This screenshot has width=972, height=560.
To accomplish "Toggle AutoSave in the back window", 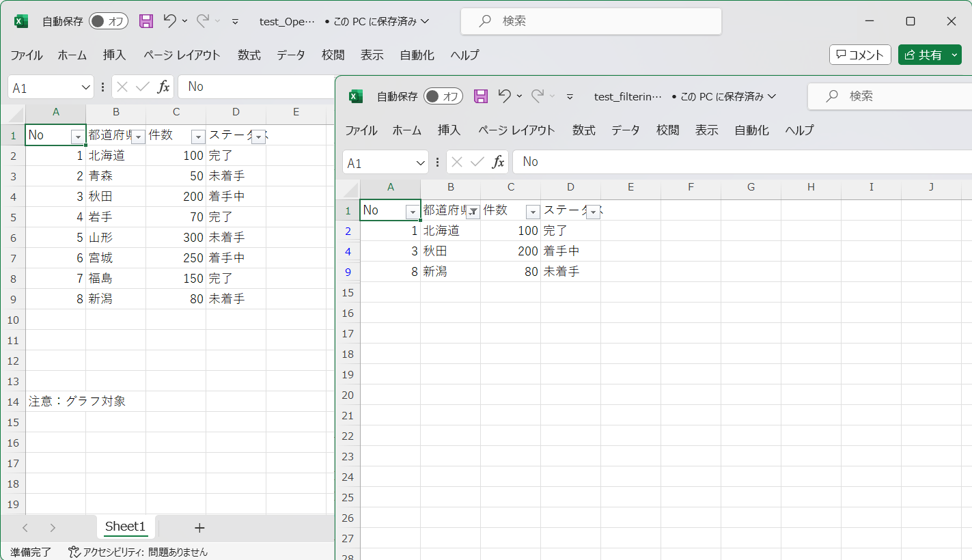I will pyautogui.click(x=108, y=21).
